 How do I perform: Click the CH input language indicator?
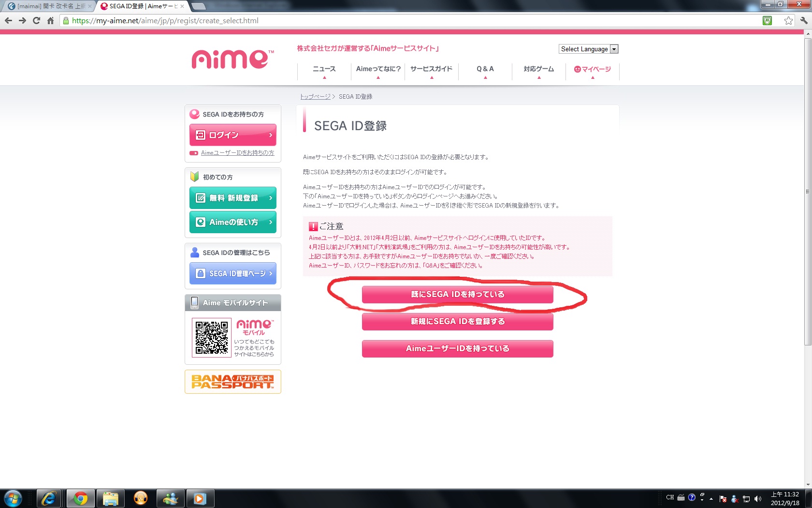670,497
